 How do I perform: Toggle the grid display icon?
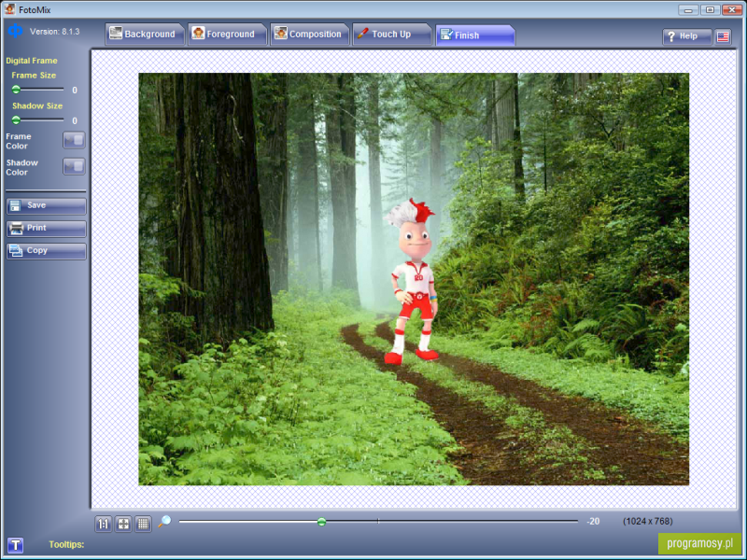(x=143, y=524)
